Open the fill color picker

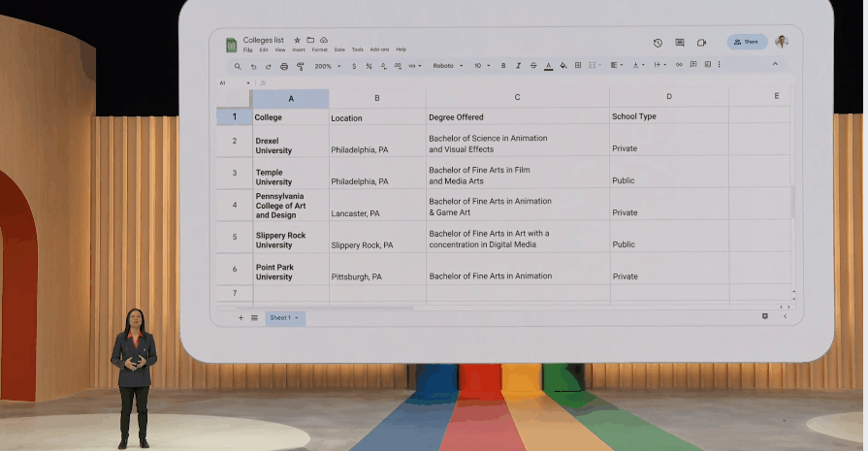pos(563,65)
